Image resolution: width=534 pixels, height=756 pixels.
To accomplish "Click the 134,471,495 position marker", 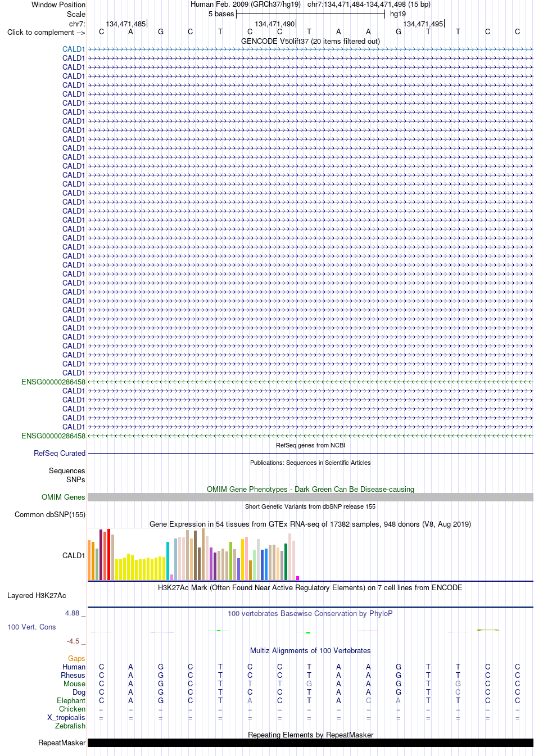I will pos(423,24).
